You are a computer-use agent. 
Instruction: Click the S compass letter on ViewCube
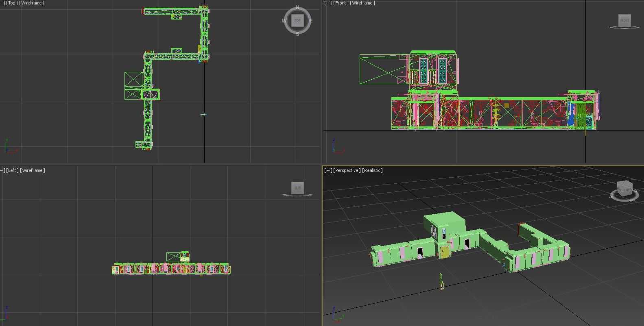point(297,34)
